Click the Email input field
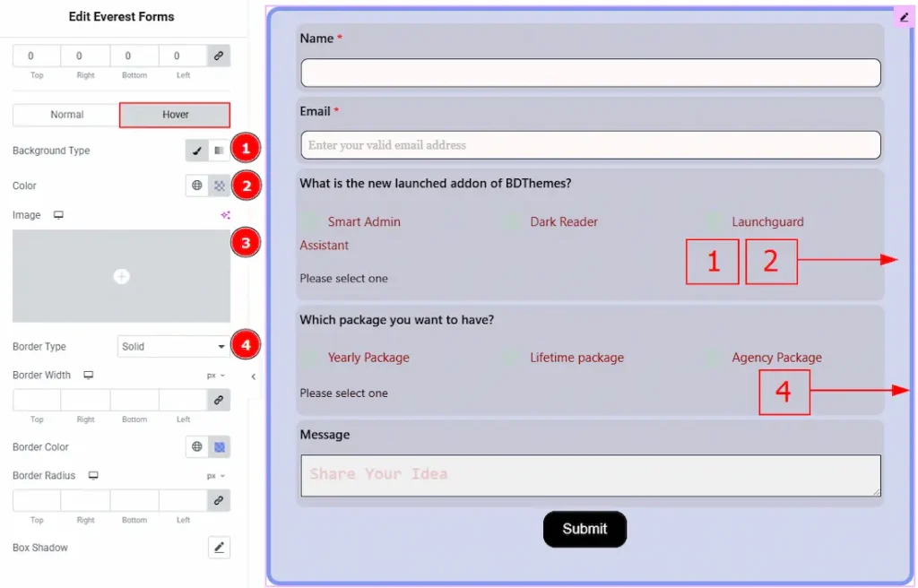918x588 pixels. [x=591, y=145]
